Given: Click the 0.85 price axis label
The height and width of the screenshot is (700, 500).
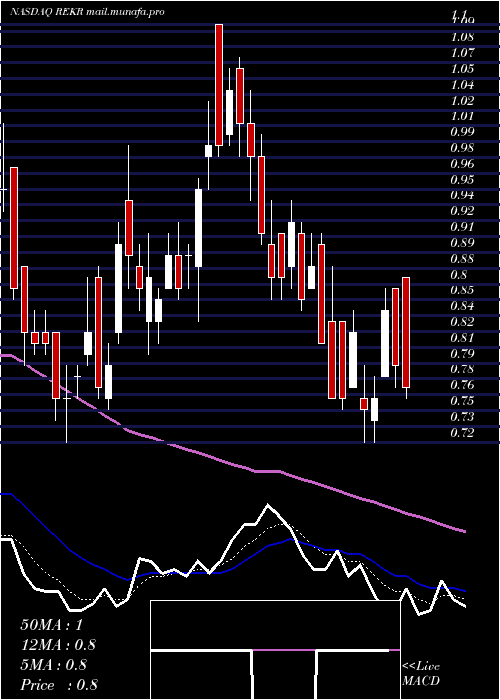Looking at the screenshot, I should [462, 290].
